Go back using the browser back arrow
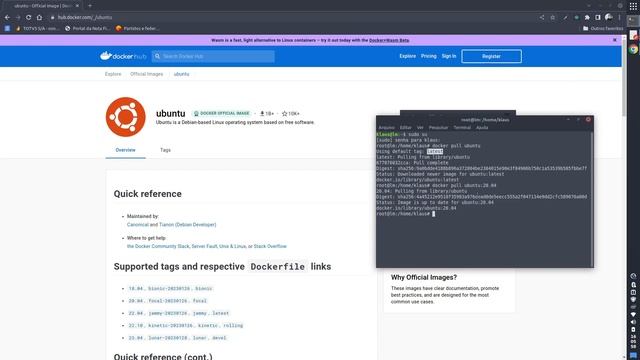 coord(7,18)
